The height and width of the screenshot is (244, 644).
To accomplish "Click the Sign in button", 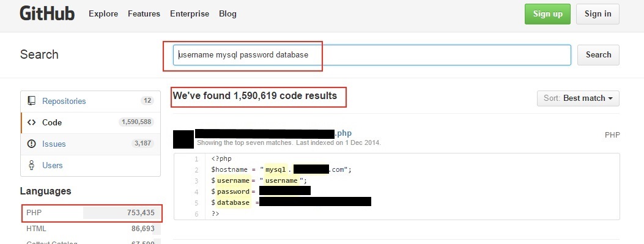I will coord(598,14).
